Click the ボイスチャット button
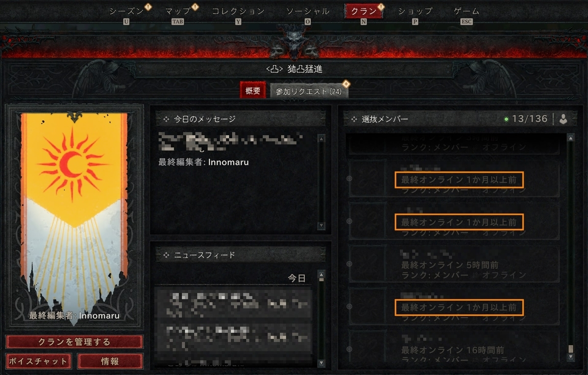Image resolution: width=588 pixels, height=375 pixels. [38, 361]
